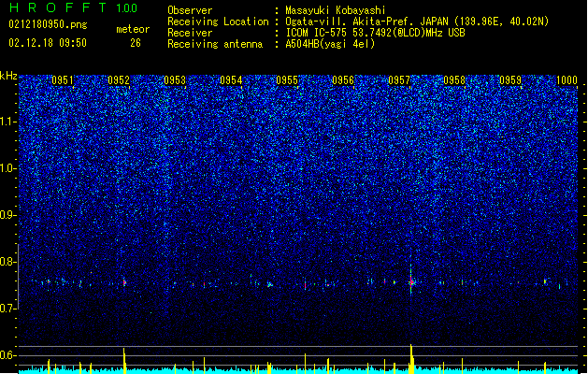Image resolution: width=588 pixels, height=374 pixels.
Task: Click the 0952 time marker
Action: click(119, 80)
